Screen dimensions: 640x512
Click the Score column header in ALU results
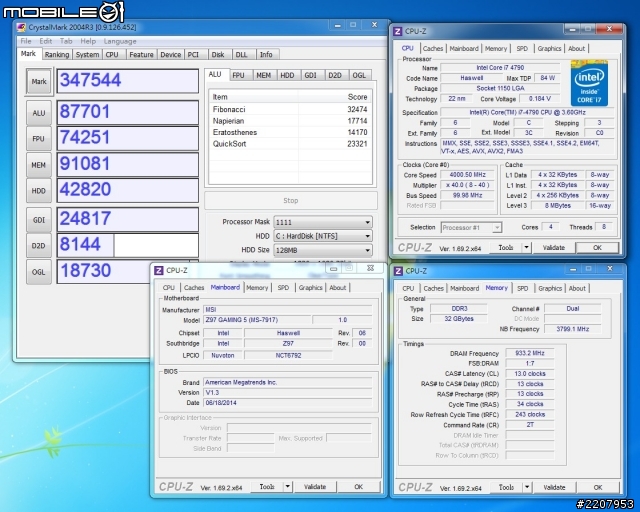click(335, 97)
